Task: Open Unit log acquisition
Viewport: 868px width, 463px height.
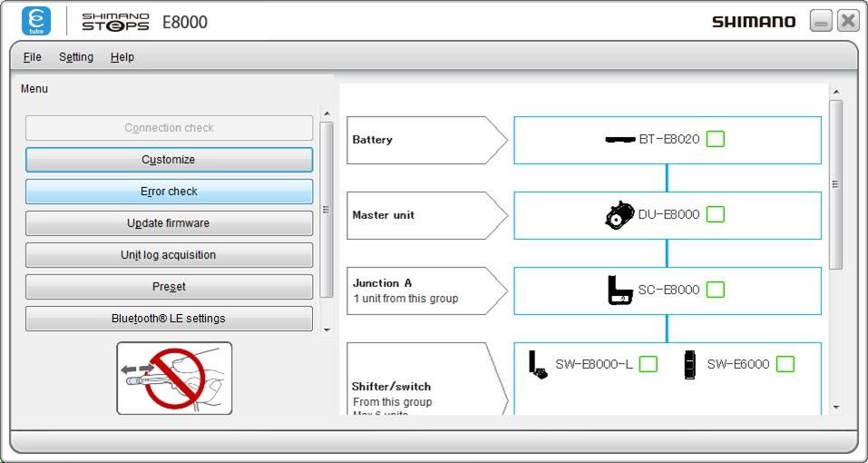Action: (169, 255)
